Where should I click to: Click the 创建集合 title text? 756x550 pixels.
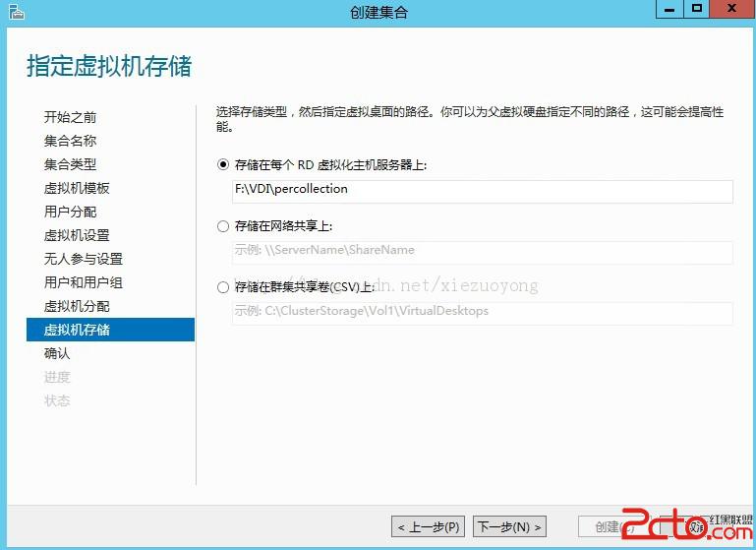click(378, 12)
